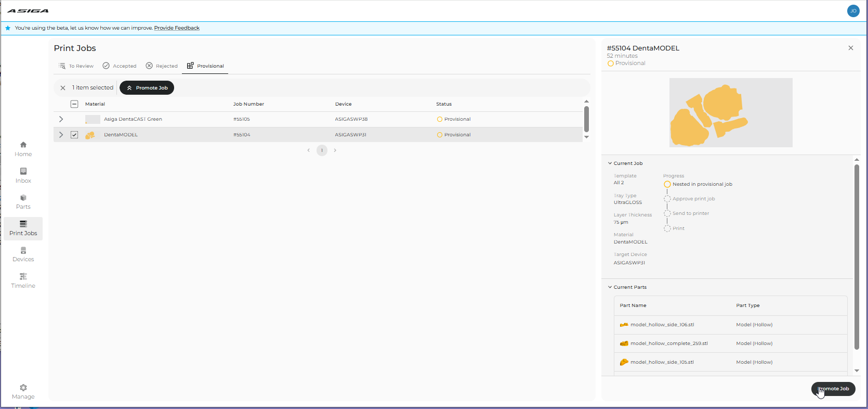Uncheck the DentaMODEL row checkbox

[x=74, y=135]
